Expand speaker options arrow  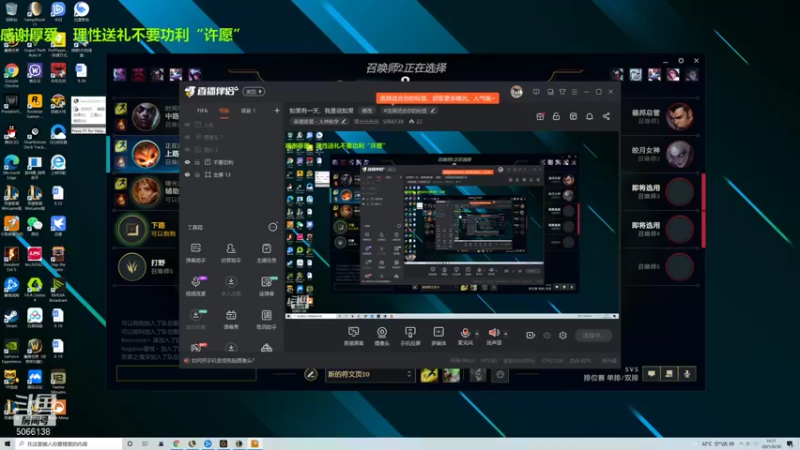click(506, 334)
